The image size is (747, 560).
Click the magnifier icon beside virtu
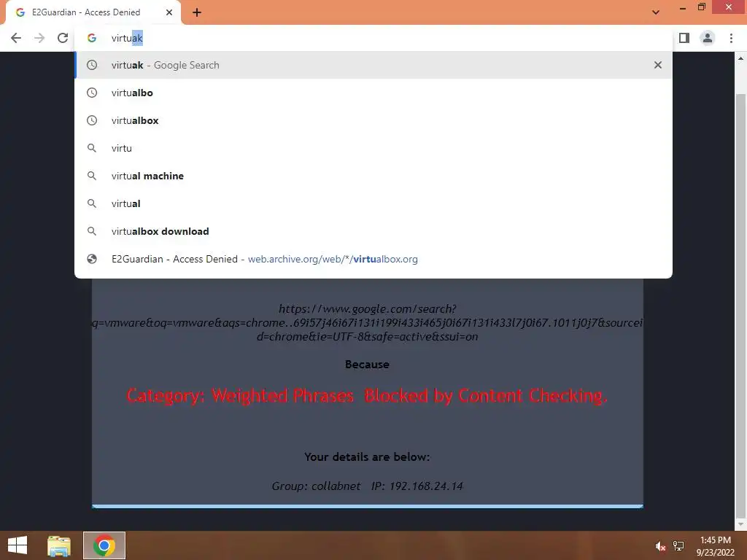(x=92, y=148)
